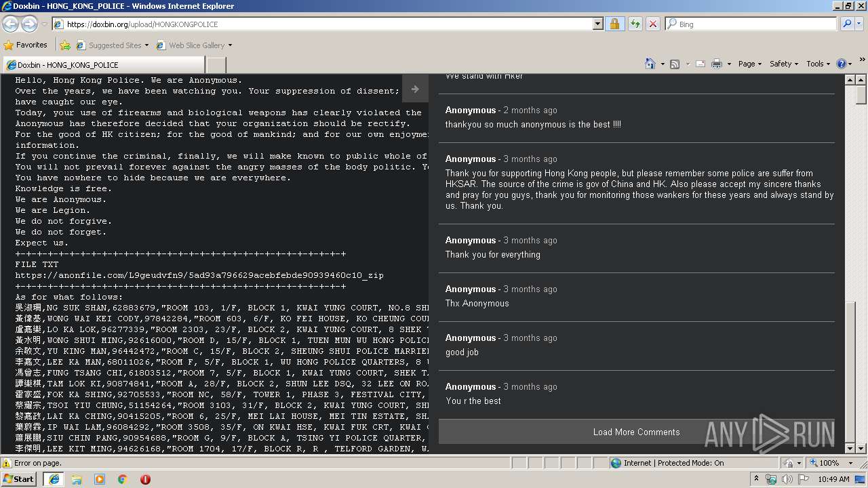
Task: Click the RSS feeds icon
Action: tap(675, 64)
